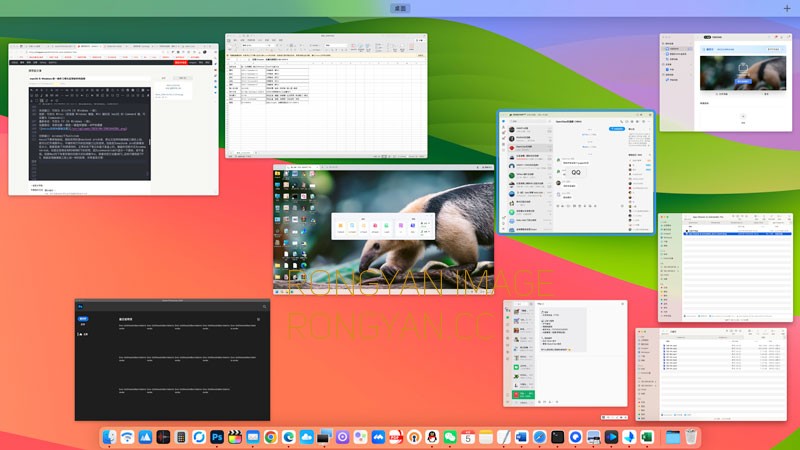Launch Photoshop from the Dock
Viewport: 800px width, 450px height.
pos(217,437)
